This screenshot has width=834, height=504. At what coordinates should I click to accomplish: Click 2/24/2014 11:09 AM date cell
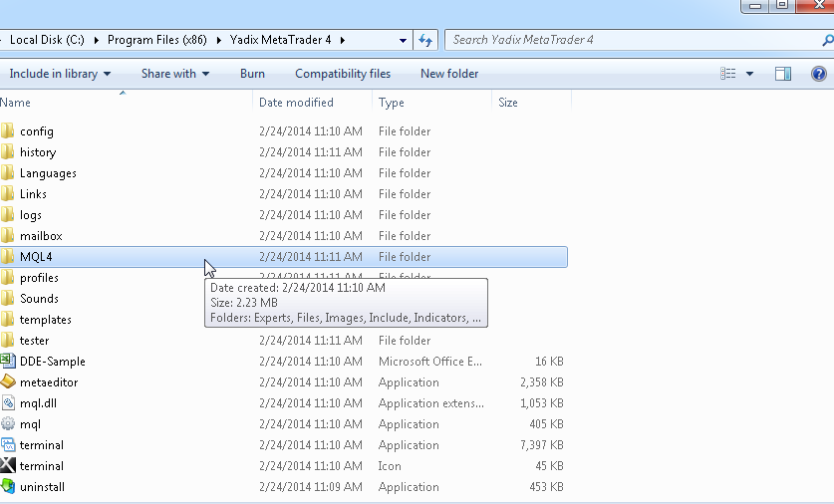[311, 487]
